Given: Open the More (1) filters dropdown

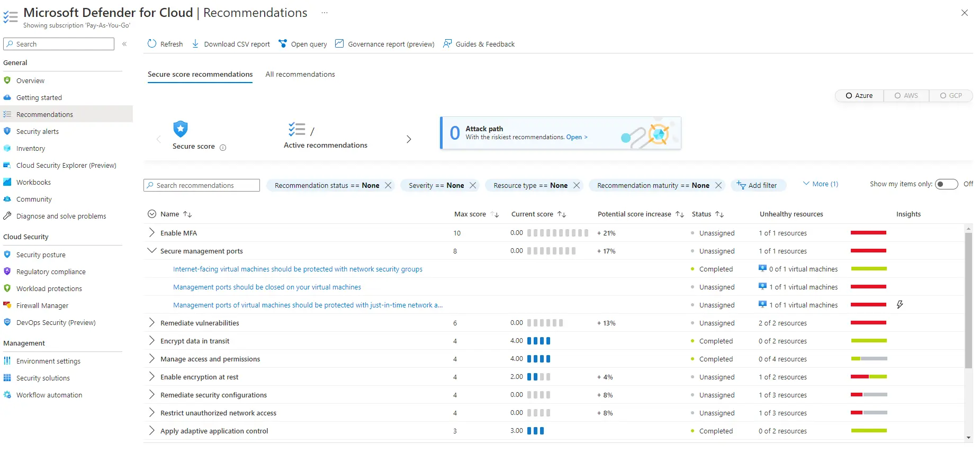Looking at the screenshot, I should (x=821, y=184).
